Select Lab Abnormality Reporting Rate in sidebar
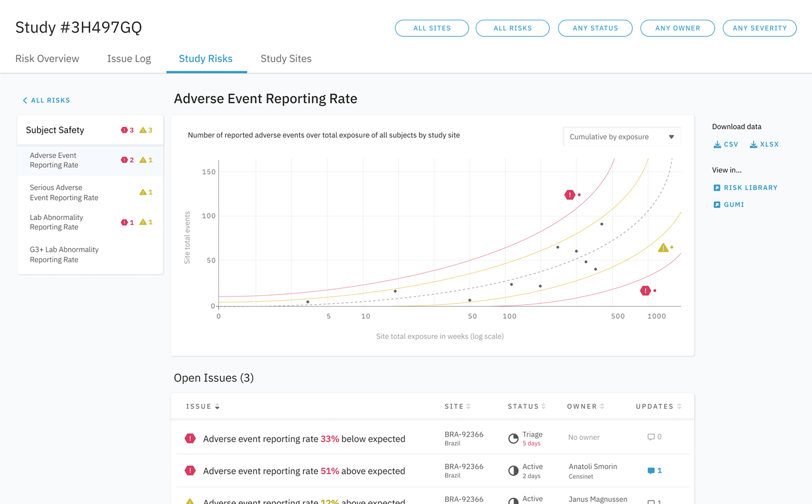The height and width of the screenshot is (504, 812). click(x=57, y=222)
